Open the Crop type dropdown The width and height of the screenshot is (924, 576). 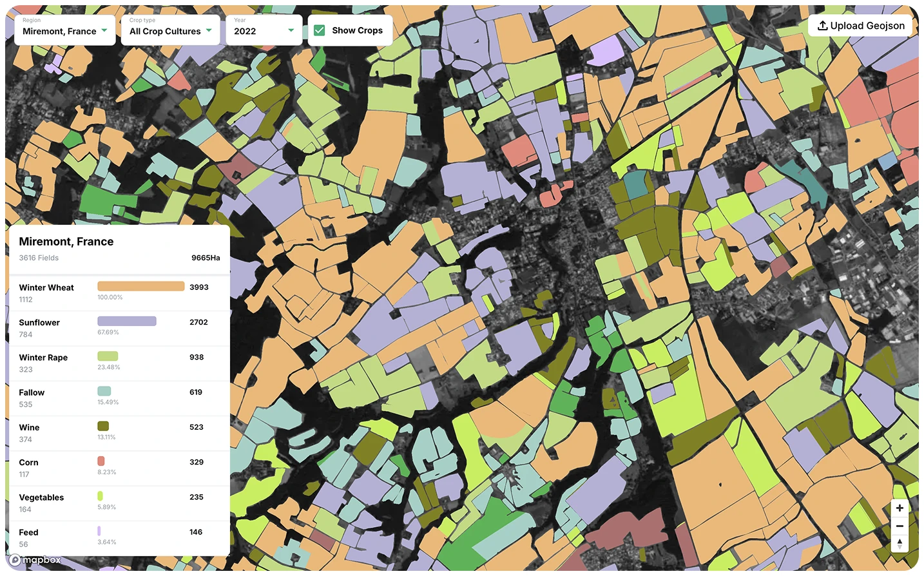coord(171,30)
